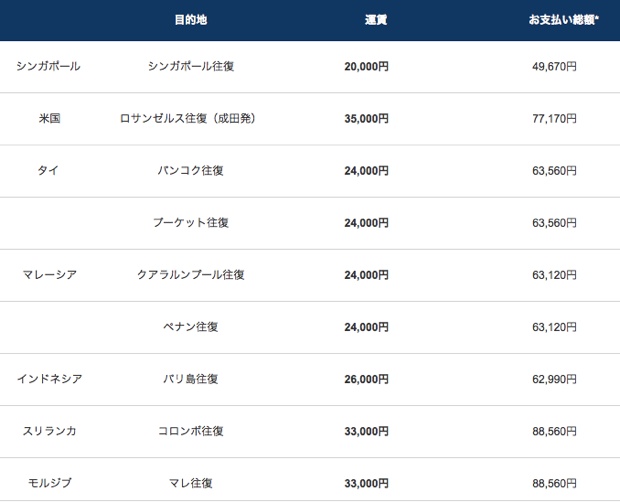Select the バリ島往復 destination
620x503 pixels.
[x=191, y=379]
